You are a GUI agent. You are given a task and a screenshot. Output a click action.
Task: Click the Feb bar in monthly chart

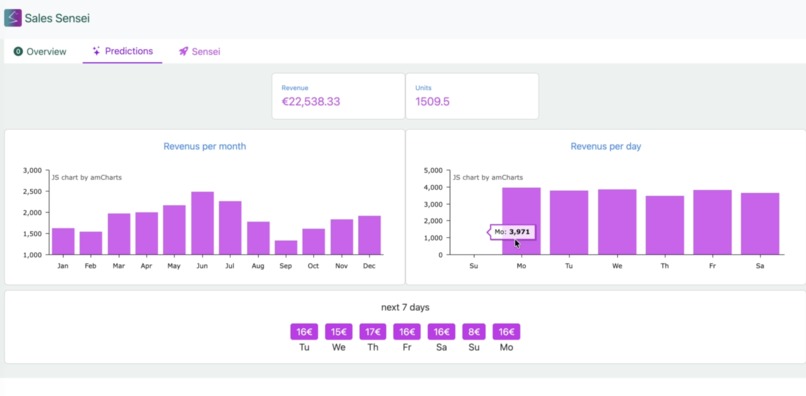coord(91,243)
